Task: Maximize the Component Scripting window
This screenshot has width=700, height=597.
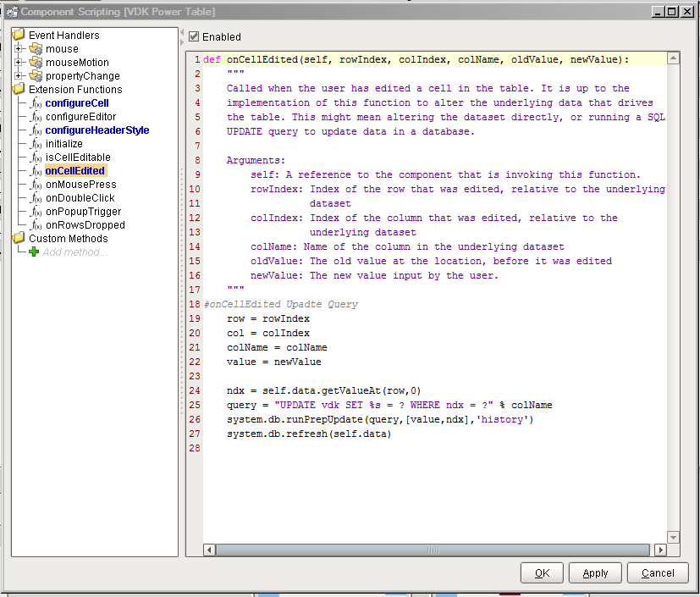Action: click(672, 12)
